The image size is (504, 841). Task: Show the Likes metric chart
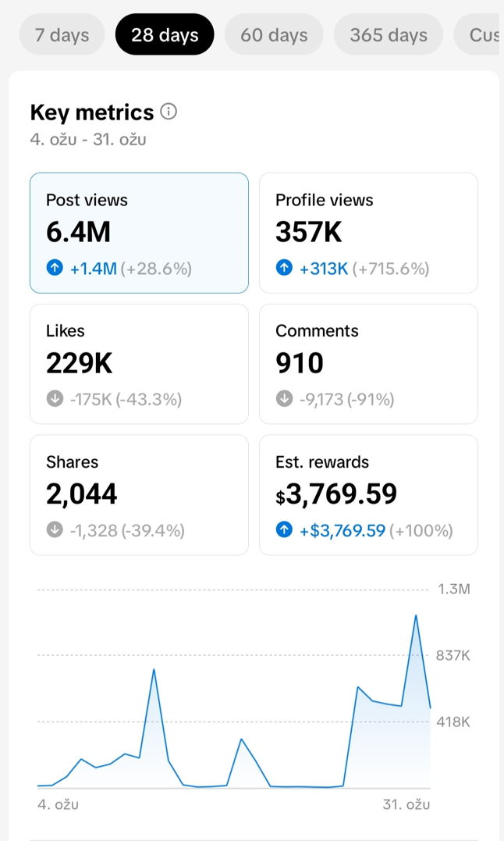click(x=139, y=363)
